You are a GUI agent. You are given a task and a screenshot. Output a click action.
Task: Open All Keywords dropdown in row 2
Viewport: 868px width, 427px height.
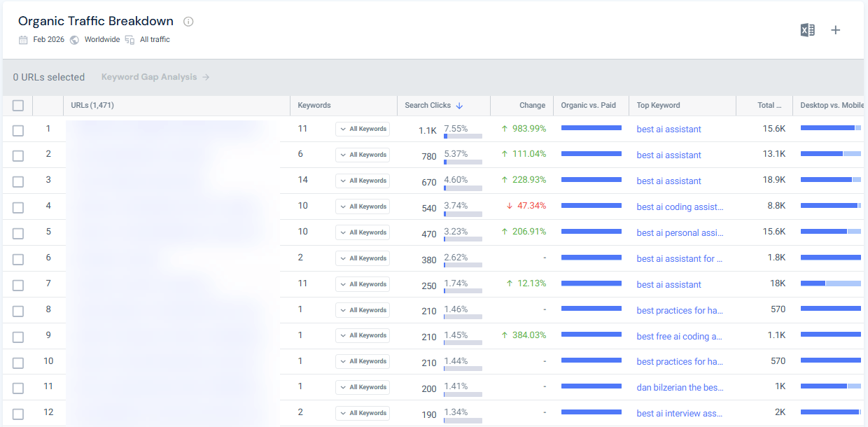click(363, 155)
